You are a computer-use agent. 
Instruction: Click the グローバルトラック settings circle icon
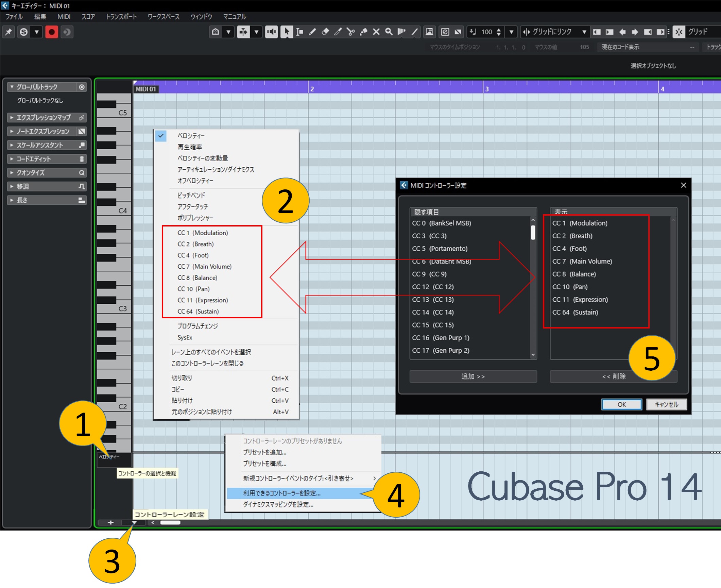coord(82,87)
